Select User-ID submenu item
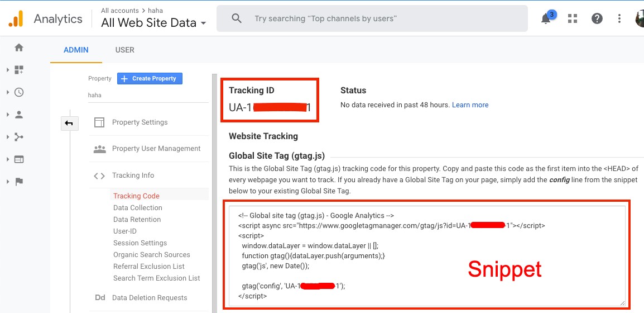 125,231
